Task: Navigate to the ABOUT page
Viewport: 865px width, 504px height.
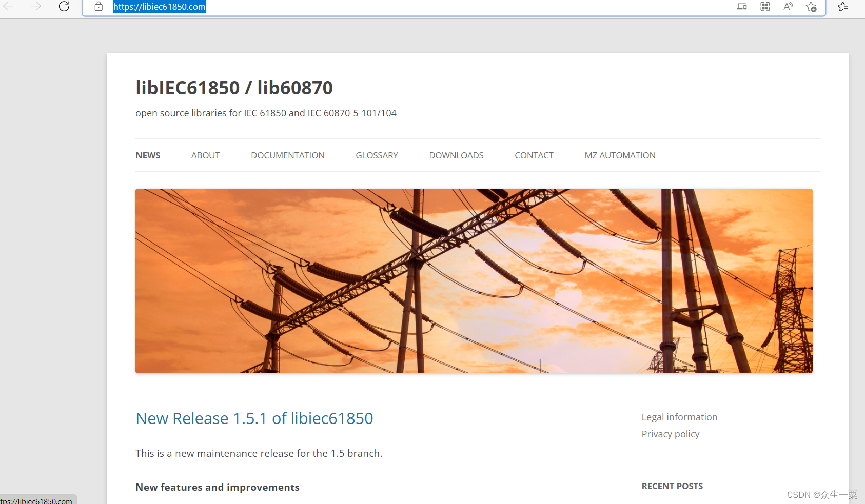Action: (x=205, y=155)
